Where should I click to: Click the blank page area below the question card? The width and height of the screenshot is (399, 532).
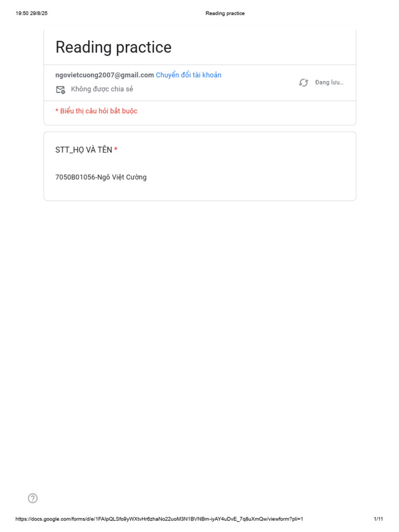click(199, 339)
